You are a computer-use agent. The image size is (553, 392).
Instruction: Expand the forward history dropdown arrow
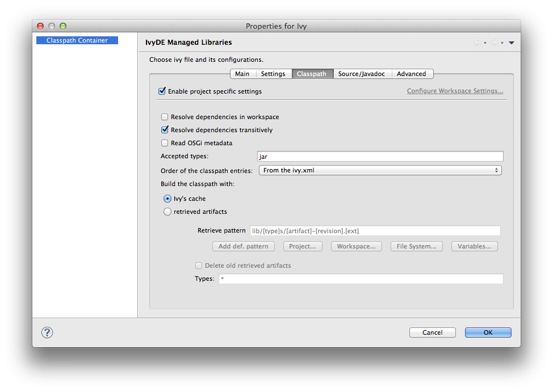[x=502, y=43]
